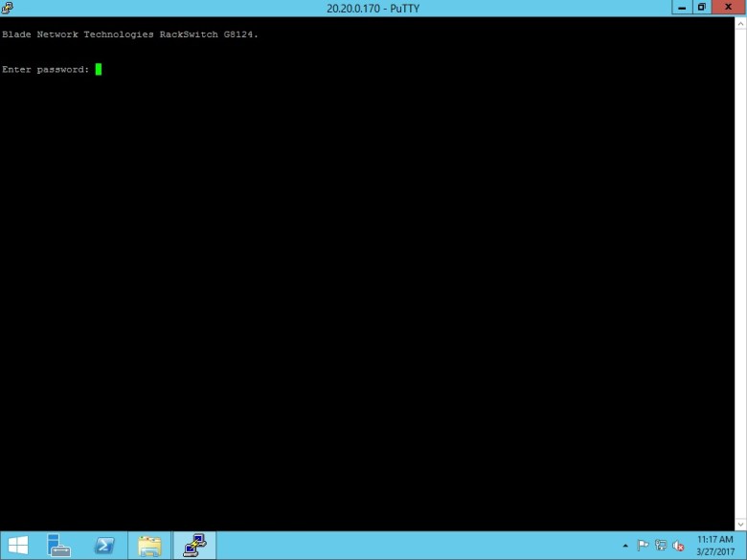Launch Windows PowerShell from the taskbar

click(103, 546)
